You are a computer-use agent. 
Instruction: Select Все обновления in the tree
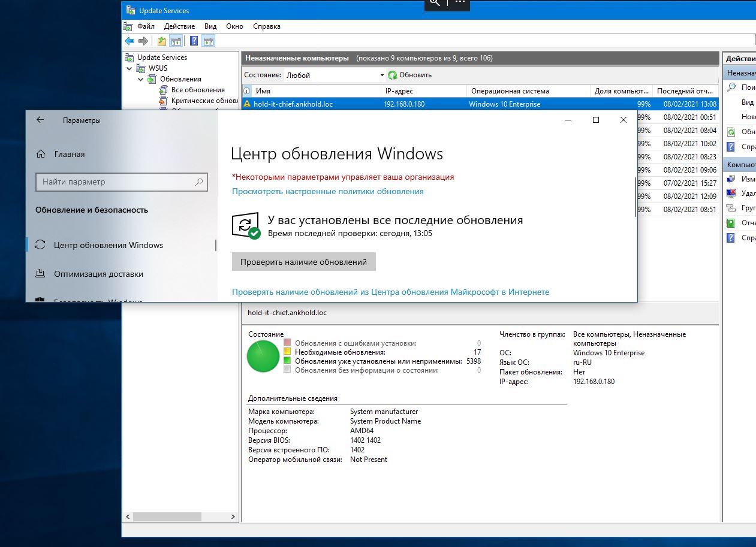197,90
